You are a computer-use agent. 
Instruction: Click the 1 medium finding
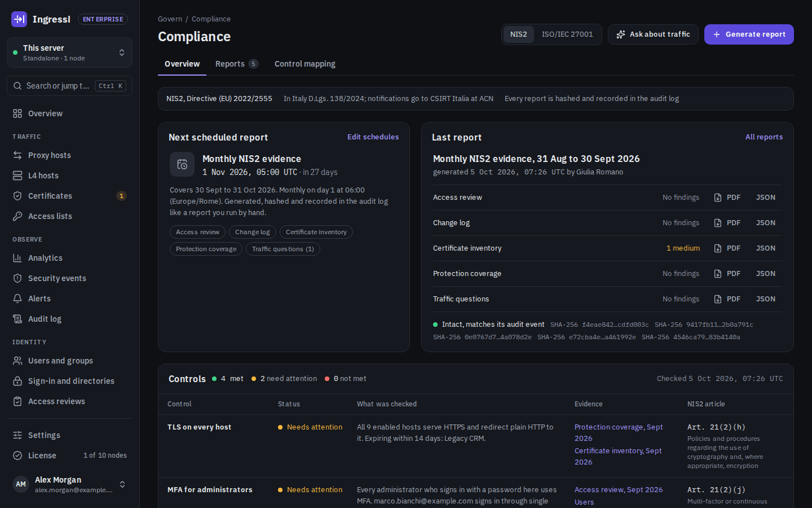tap(683, 248)
